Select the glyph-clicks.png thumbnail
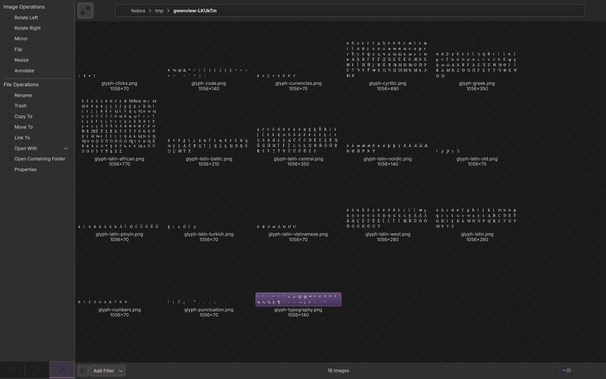 [119, 76]
